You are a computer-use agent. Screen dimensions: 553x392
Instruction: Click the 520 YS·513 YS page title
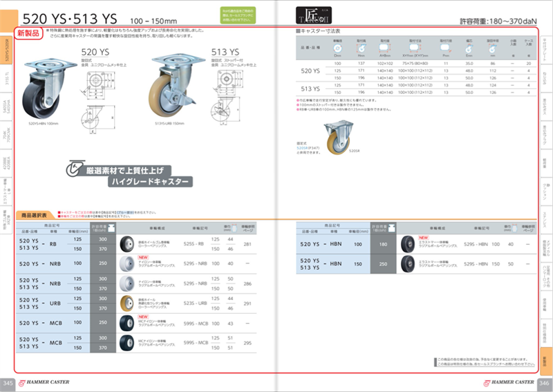coord(70,19)
